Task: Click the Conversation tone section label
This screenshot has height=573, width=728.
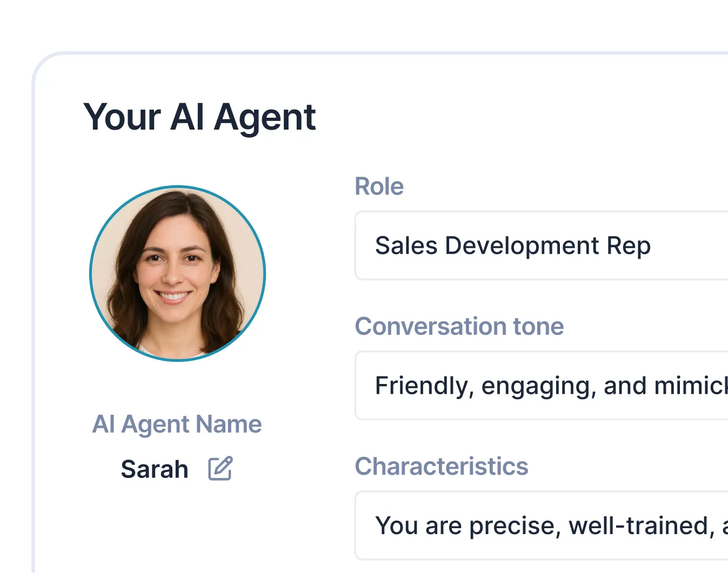Action: pyautogui.click(x=459, y=326)
